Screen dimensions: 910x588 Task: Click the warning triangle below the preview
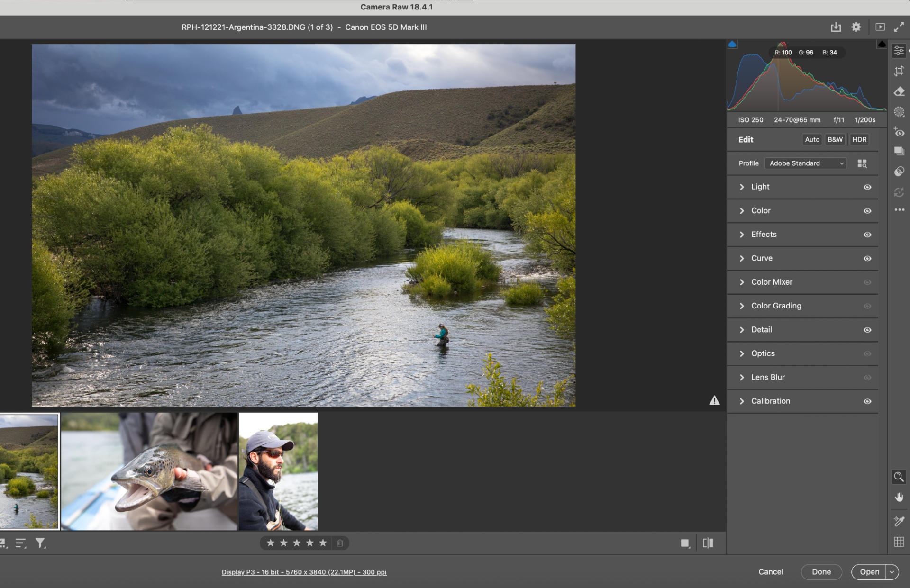pos(714,401)
